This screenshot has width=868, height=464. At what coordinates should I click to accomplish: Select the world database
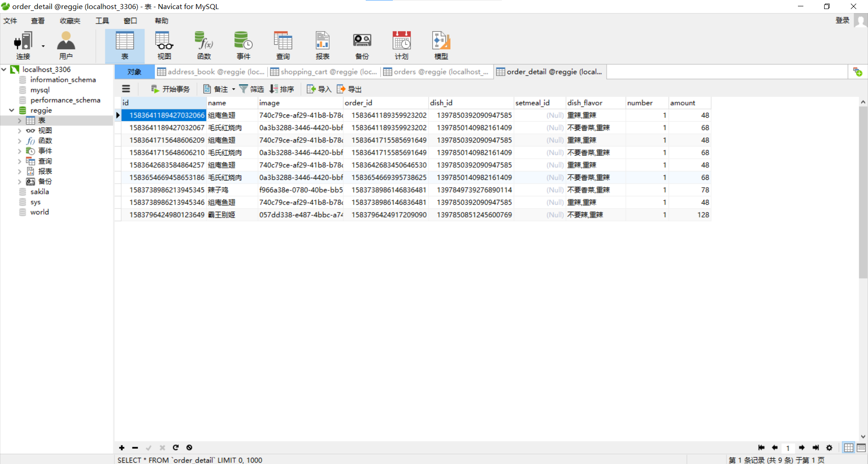(40, 212)
